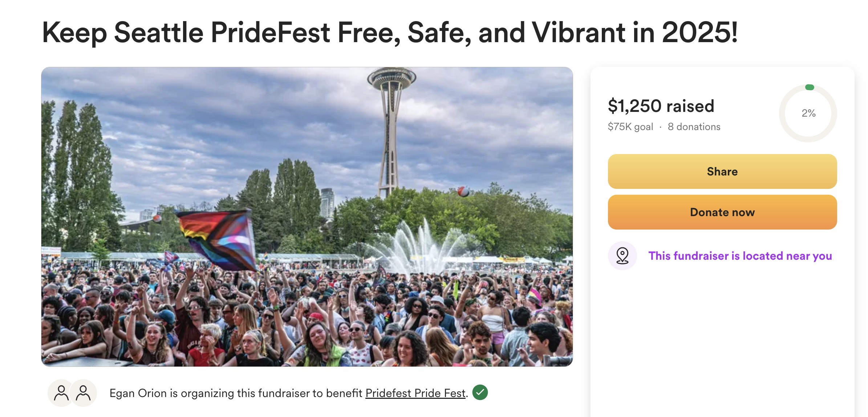868x417 pixels.
Task: Open the Pridefest Pride Fest beneficiary link
Action: (x=415, y=393)
